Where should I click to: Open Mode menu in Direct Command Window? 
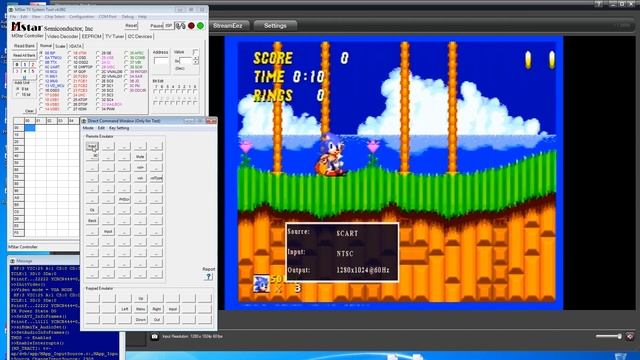pyautogui.click(x=88, y=128)
